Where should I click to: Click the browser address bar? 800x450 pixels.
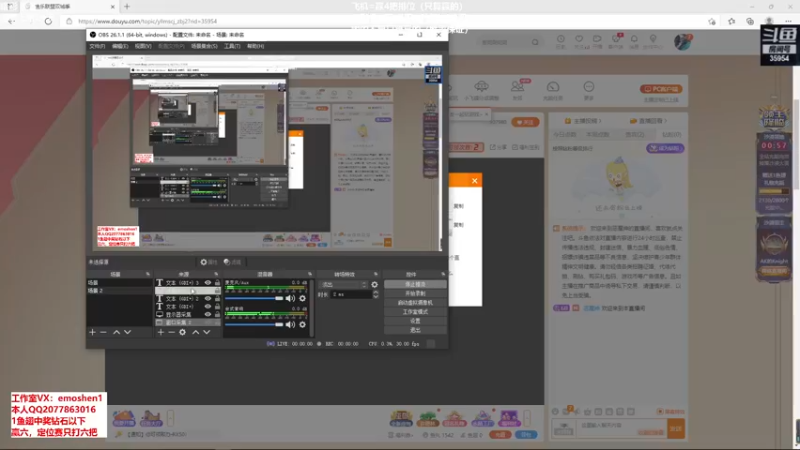(388, 21)
